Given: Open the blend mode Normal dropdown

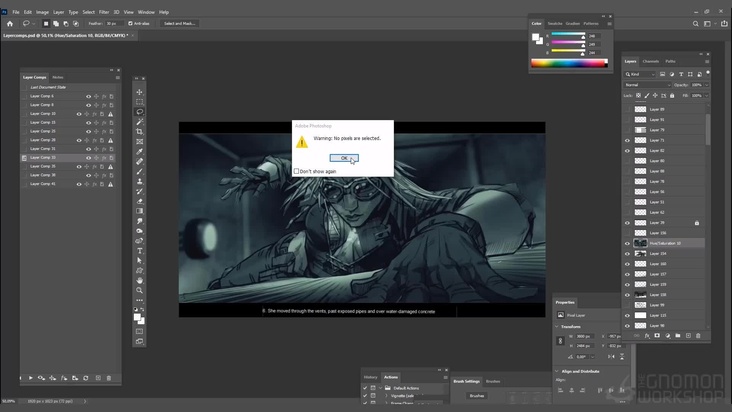Looking at the screenshot, I should tap(646, 85).
